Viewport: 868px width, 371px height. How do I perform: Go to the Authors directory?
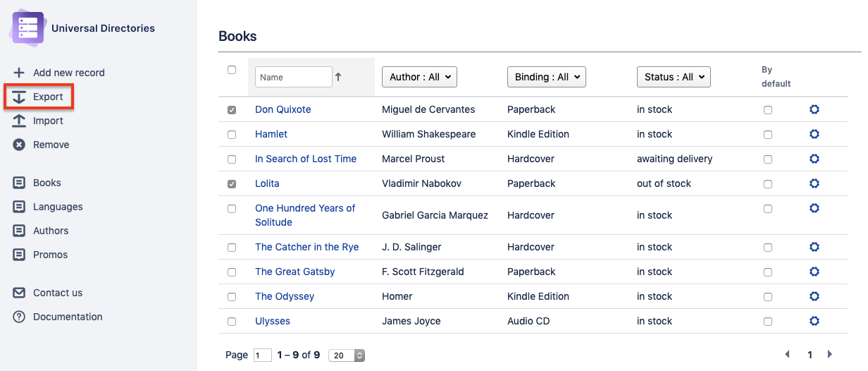(x=51, y=231)
